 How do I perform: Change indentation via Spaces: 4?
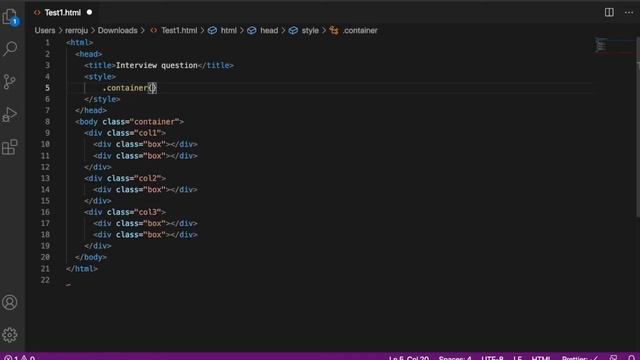455,358
